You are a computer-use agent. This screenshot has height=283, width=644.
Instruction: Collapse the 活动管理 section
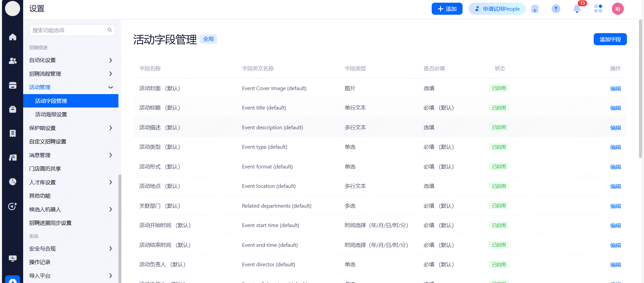click(70, 87)
